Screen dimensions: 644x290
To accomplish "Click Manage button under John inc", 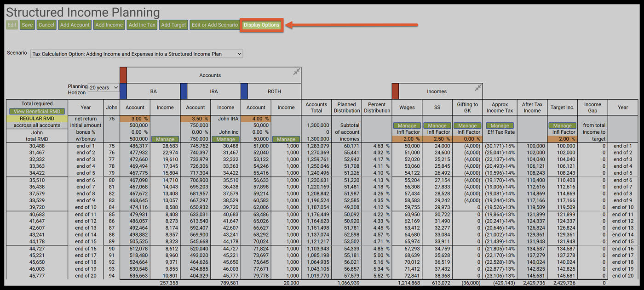I will pos(225,139).
